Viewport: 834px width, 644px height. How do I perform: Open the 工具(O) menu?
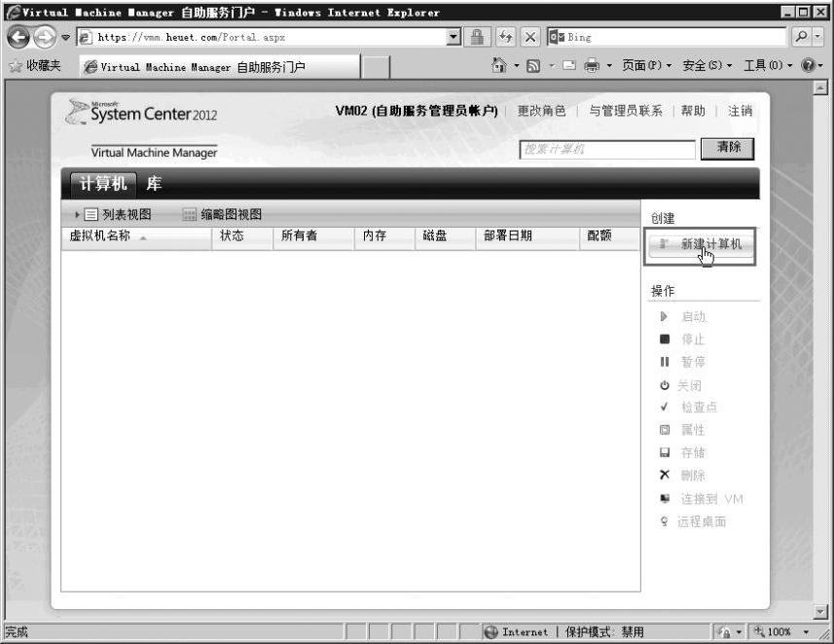[x=768, y=65]
